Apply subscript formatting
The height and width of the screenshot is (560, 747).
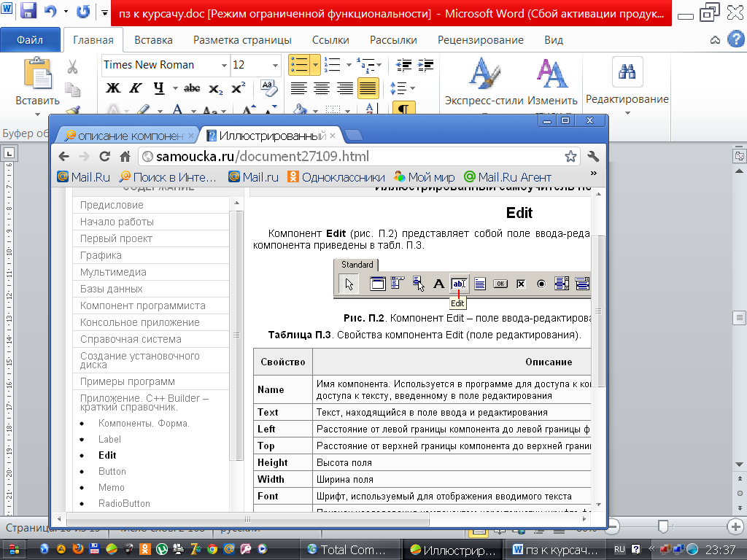pyautogui.click(x=215, y=88)
